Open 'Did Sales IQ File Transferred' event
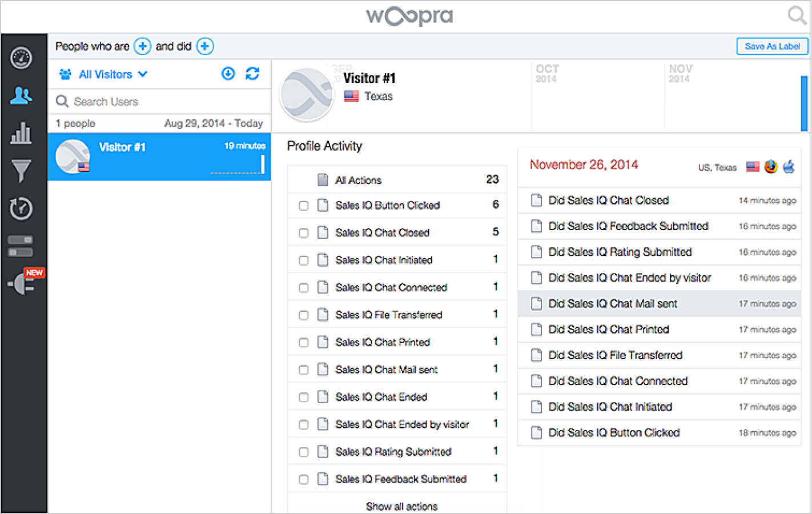The width and height of the screenshot is (812, 514). [x=660, y=355]
